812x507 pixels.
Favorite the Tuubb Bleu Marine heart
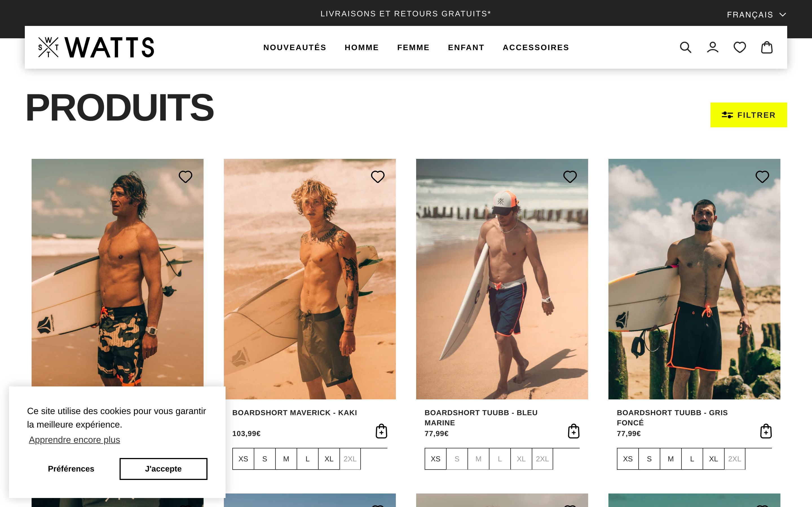(570, 177)
